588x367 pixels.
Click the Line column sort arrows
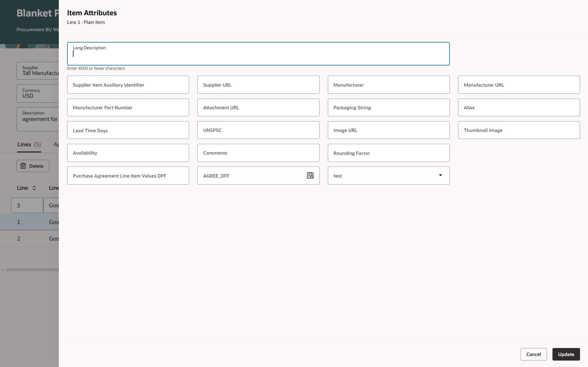click(x=34, y=188)
